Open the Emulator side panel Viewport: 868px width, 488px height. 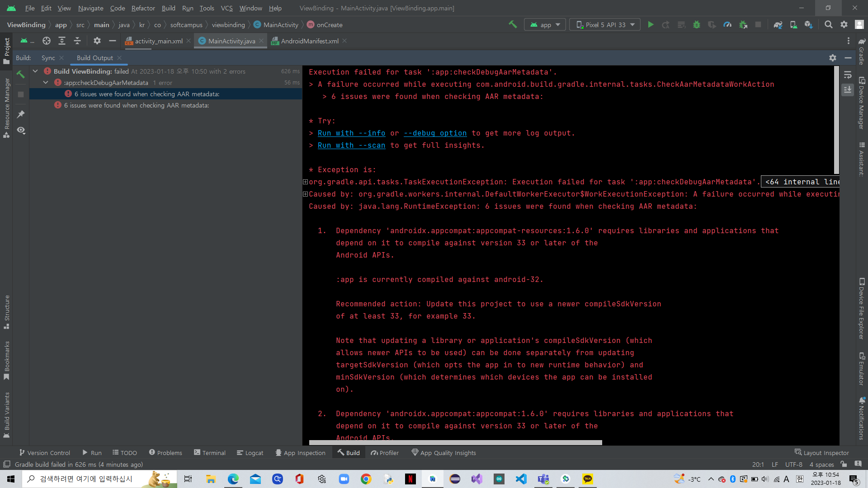click(x=862, y=369)
